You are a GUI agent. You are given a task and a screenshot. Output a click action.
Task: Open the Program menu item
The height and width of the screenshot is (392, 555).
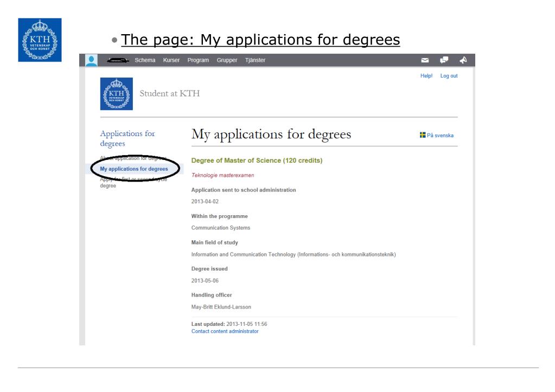pos(198,60)
